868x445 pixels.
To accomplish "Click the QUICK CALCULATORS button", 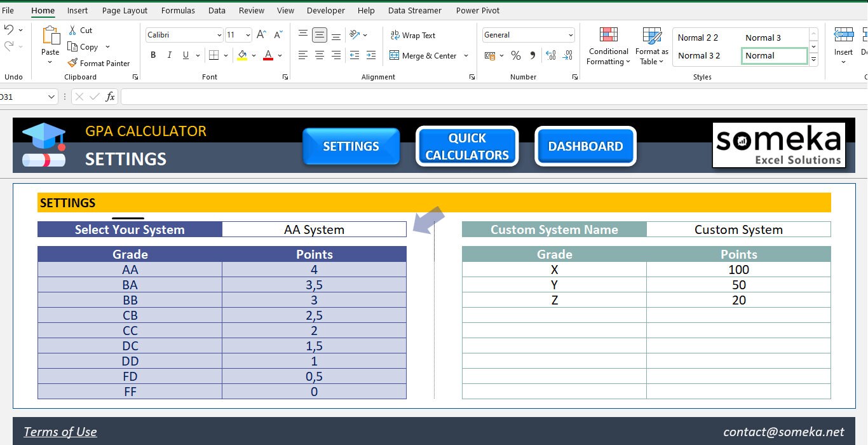I will [x=467, y=146].
